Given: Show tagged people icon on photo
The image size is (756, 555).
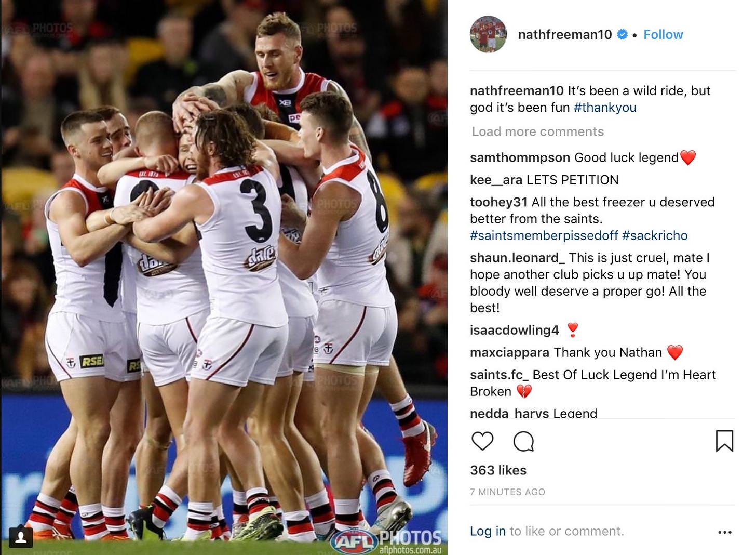Looking at the screenshot, I should click(x=21, y=537).
